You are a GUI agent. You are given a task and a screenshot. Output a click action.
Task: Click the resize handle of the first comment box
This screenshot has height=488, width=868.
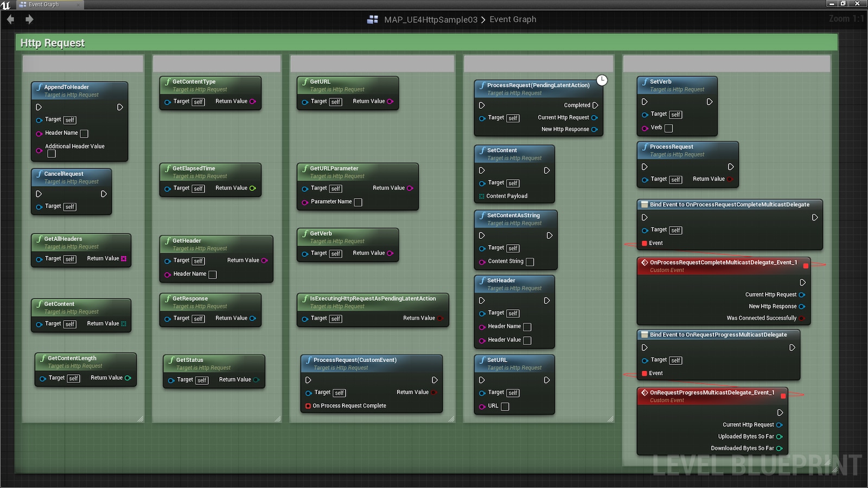coord(141,419)
